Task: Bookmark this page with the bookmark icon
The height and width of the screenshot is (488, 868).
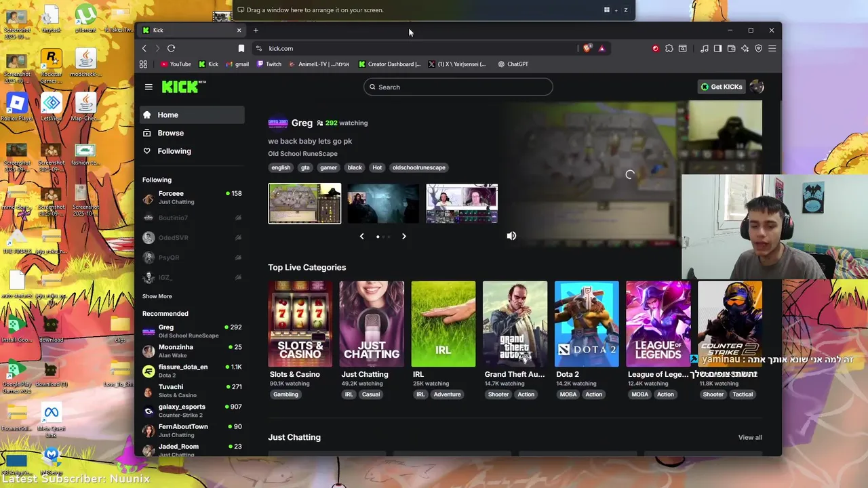Action: tap(241, 48)
